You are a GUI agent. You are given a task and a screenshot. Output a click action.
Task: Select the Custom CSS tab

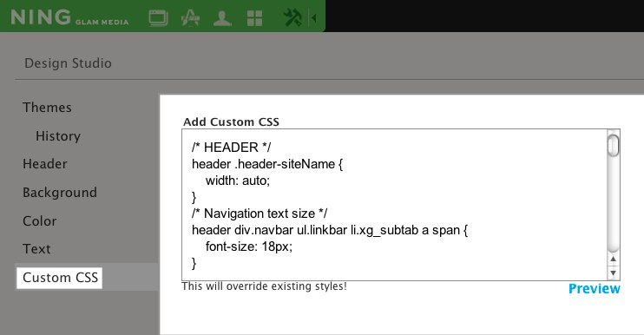click(x=60, y=278)
